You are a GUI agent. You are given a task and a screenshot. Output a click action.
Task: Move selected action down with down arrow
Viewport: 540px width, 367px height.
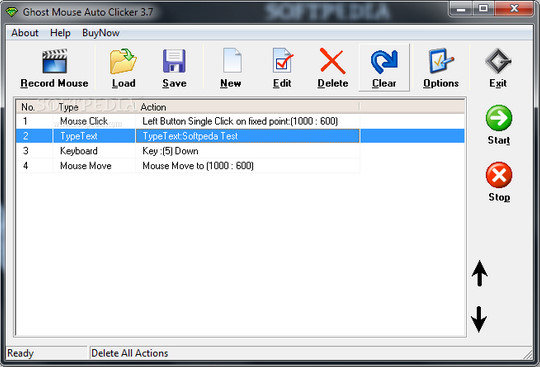[479, 319]
